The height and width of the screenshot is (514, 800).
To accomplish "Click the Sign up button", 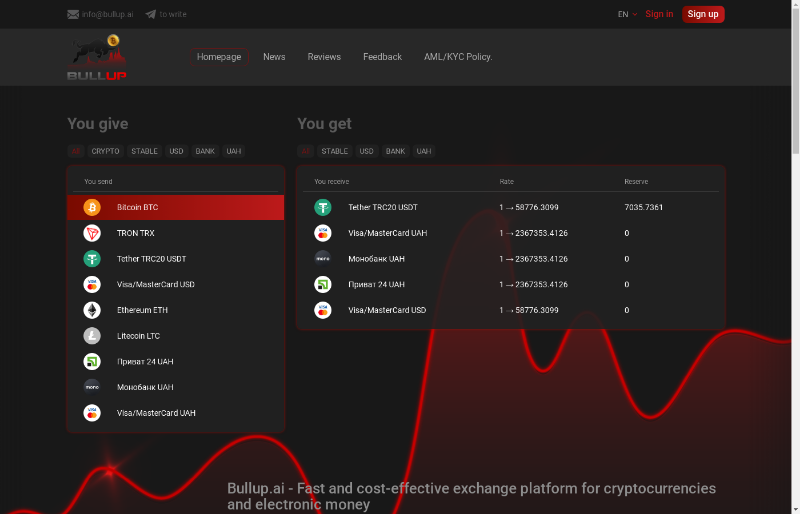I will click(x=703, y=14).
